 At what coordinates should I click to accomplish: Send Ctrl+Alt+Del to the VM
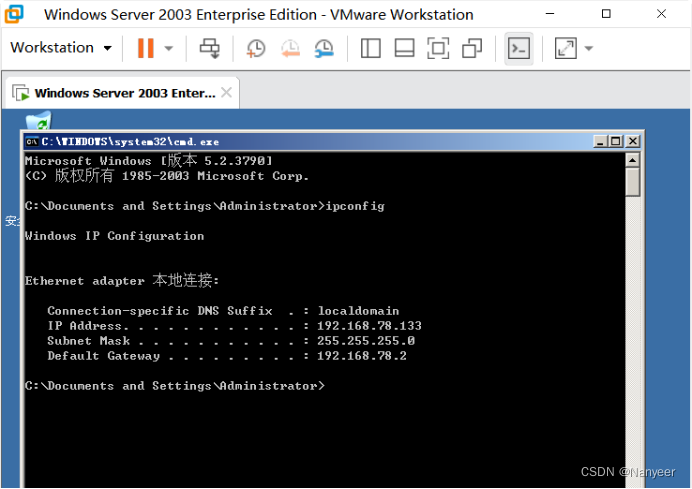point(209,48)
